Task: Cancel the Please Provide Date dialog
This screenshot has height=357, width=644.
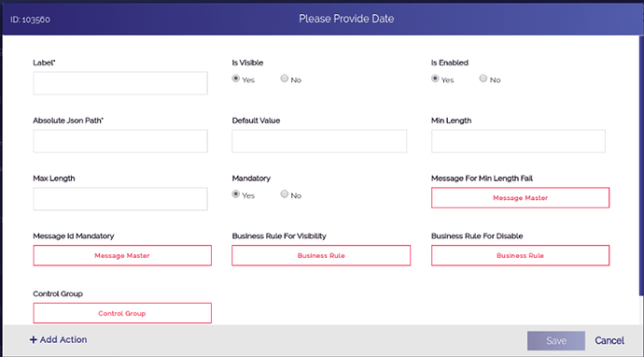Action: (609, 340)
